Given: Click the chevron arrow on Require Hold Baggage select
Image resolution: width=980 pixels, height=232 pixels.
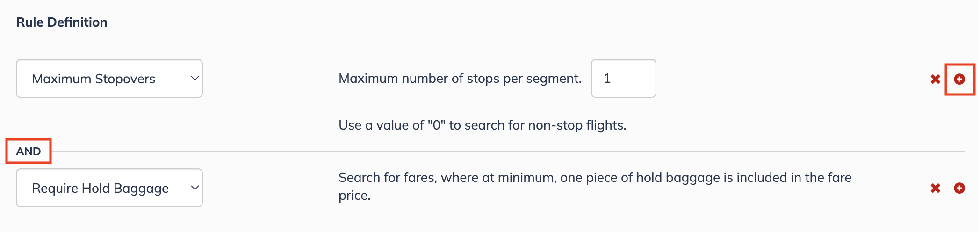Looking at the screenshot, I should [195, 188].
